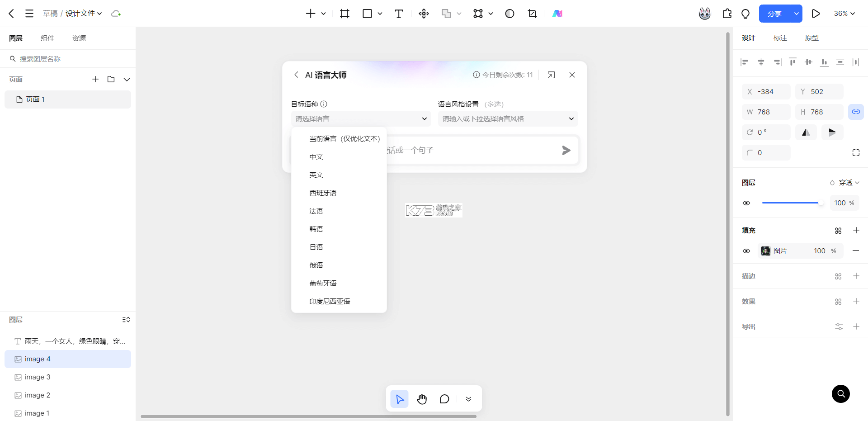This screenshot has height=421, width=868.
Task: Click the send arrow in AI dialog
Action: click(566, 150)
